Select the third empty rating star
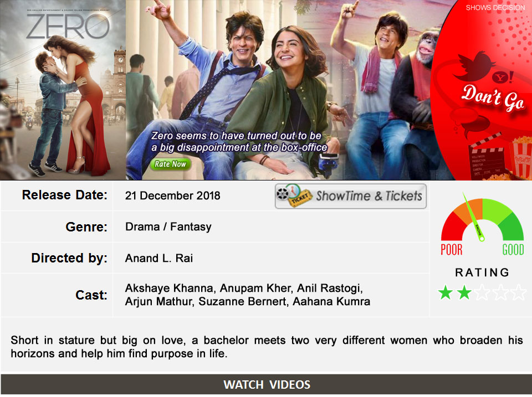The height and width of the screenshot is (397, 532). tap(482, 292)
